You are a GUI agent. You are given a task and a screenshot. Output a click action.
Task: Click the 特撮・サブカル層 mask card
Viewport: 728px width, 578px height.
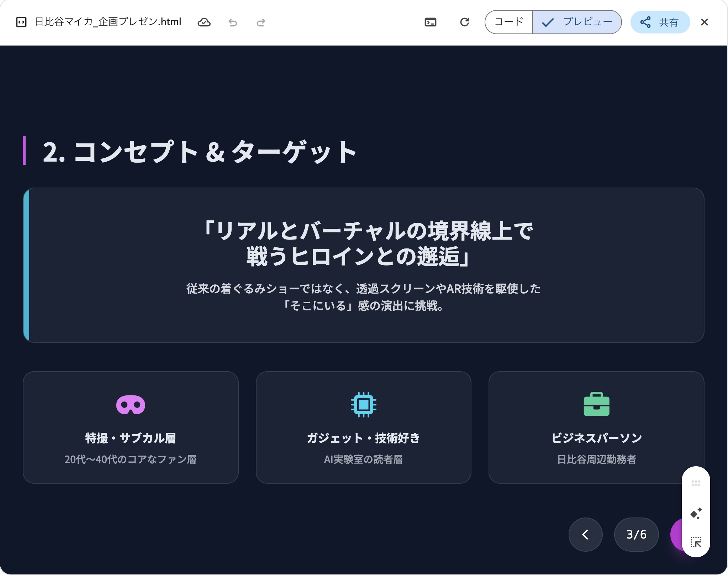[x=131, y=427]
